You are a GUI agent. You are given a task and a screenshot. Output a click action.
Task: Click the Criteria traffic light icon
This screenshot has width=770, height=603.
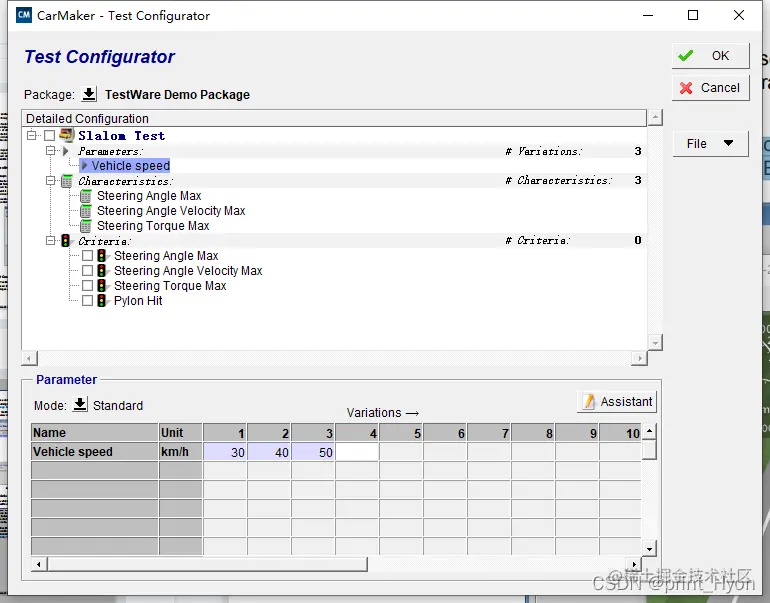pyautogui.click(x=65, y=241)
